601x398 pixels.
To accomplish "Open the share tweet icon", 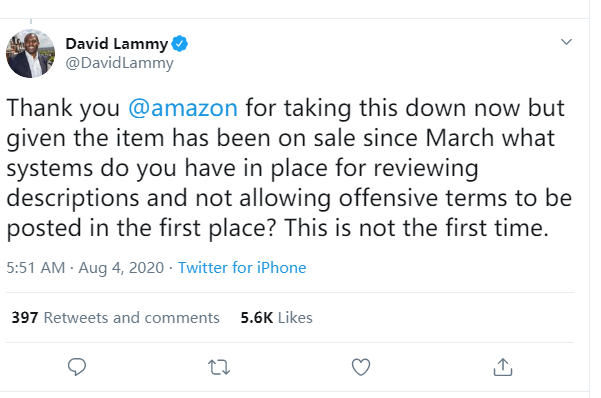I will (x=503, y=367).
